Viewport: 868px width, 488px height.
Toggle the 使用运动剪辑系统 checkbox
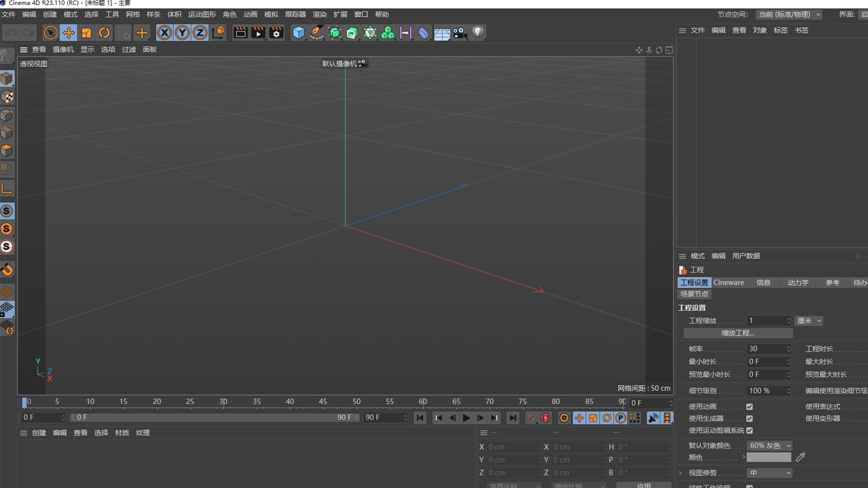(749, 430)
